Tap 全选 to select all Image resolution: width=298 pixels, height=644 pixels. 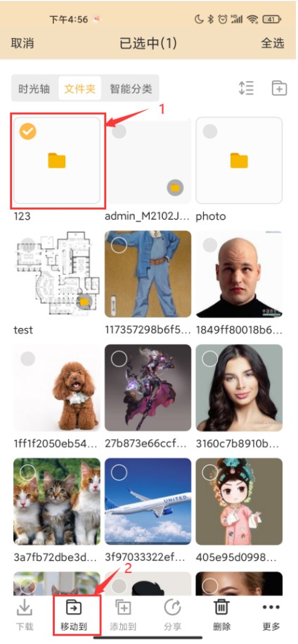pyautogui.click(x=273, y=44)
